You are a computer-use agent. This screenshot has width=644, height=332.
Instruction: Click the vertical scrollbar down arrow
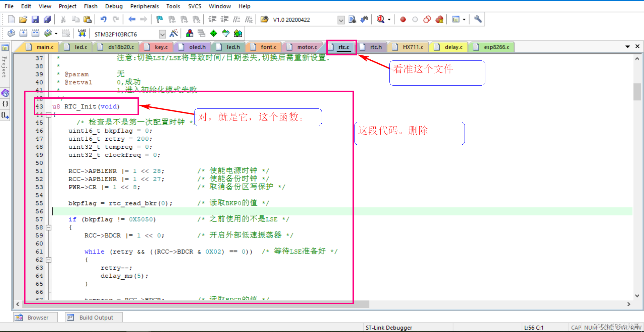637,296
